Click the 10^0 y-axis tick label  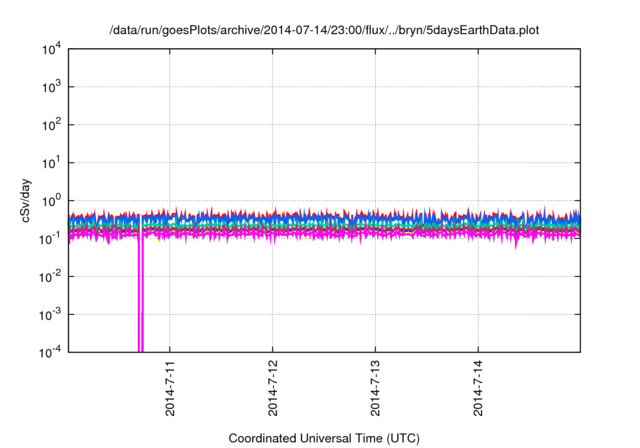tap(51, 201)
